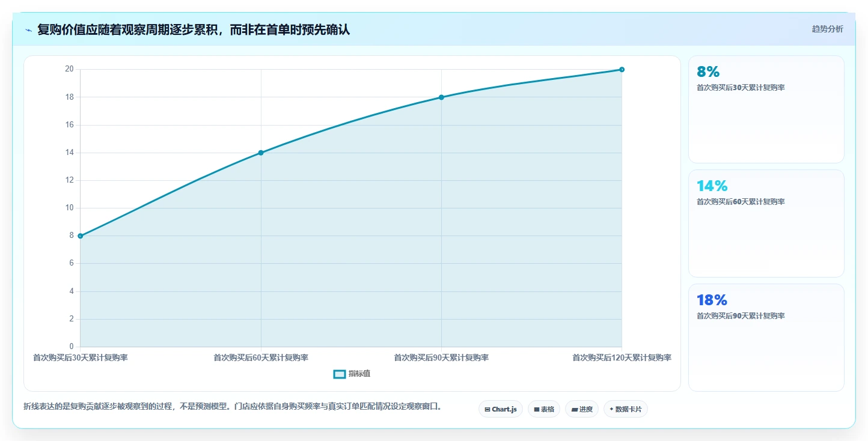The width and height of the screenshot is (868, 441).
Task: Open the 18% stat card
Action: [766, 338]
